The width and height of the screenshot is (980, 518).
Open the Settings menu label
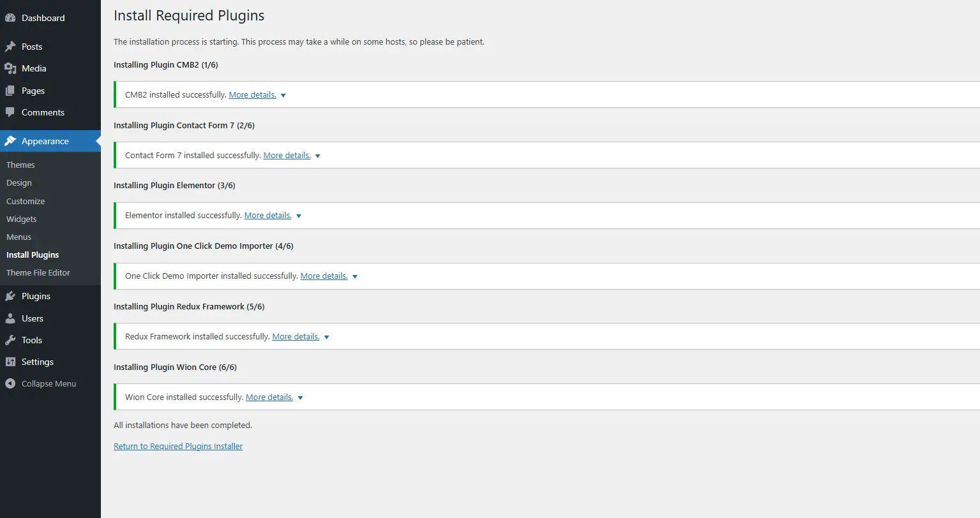pos(38,362)
